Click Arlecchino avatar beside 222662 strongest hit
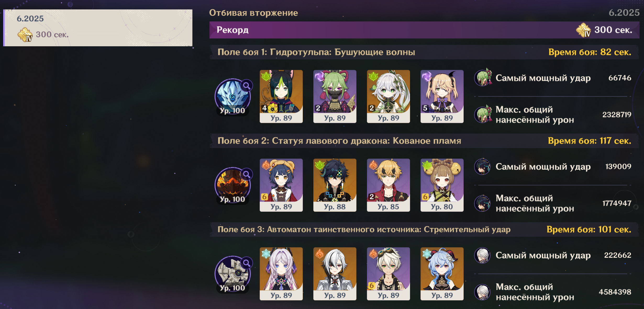Screen dimensions: 644x309 tap(482, 255)
